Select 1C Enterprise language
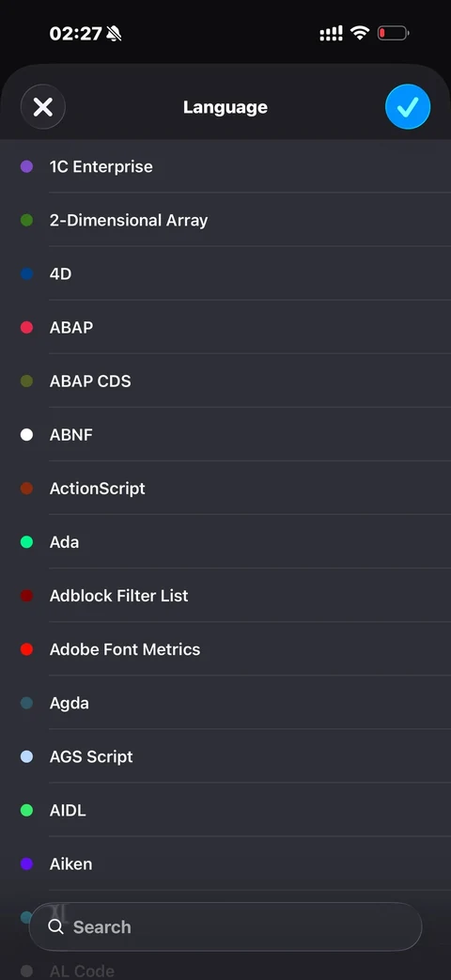Screen dimensions: 451x980 (x=225, y=166)
